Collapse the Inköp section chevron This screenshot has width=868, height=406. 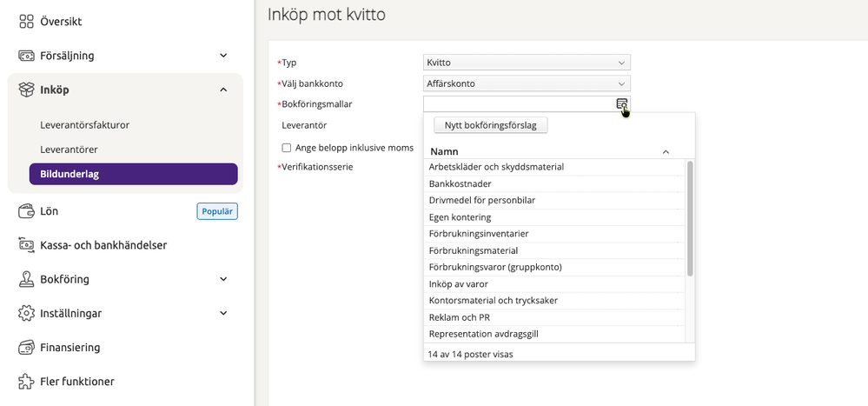coord(223,90)
